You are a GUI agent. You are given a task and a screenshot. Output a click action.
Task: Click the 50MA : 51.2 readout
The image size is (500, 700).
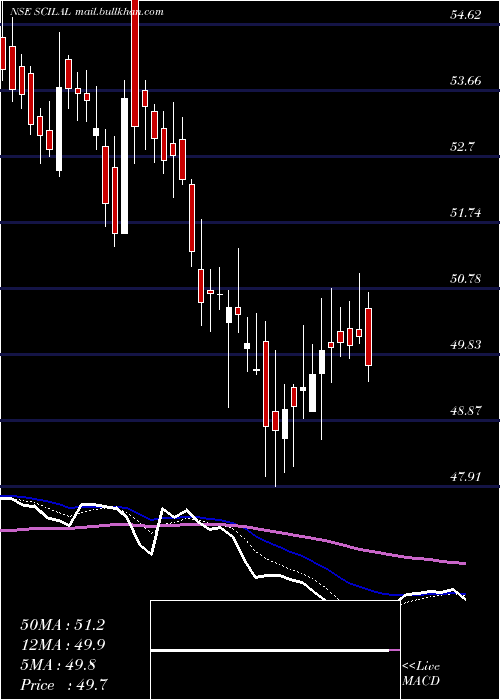(62, 625)
